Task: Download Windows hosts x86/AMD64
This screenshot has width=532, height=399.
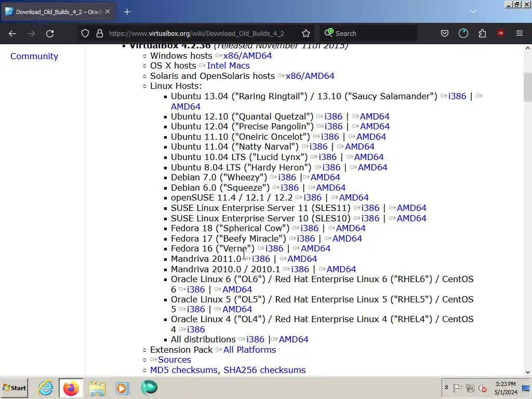Action: (x=247, y=56)
